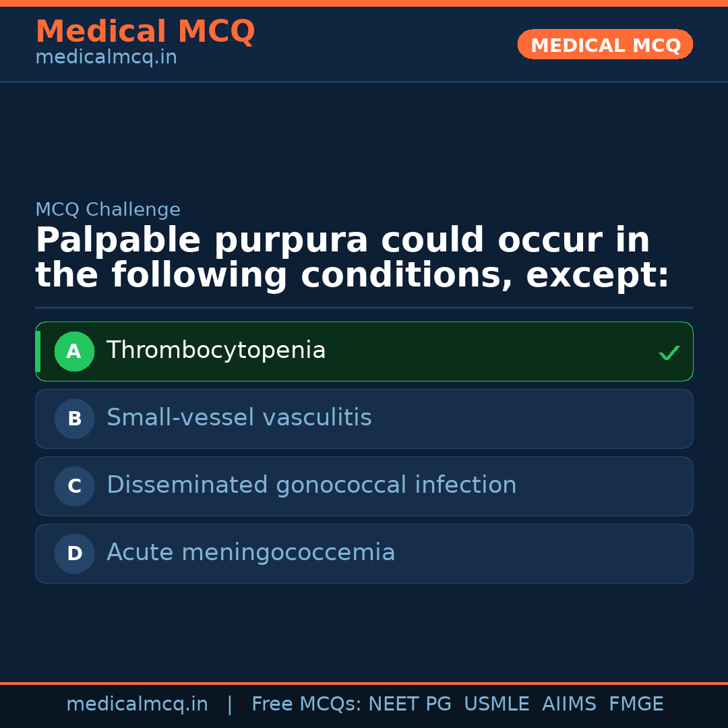Pick the Disseminated gonococcal infection answer text
The width and height of the screenshot is (728, 728).
311,485
